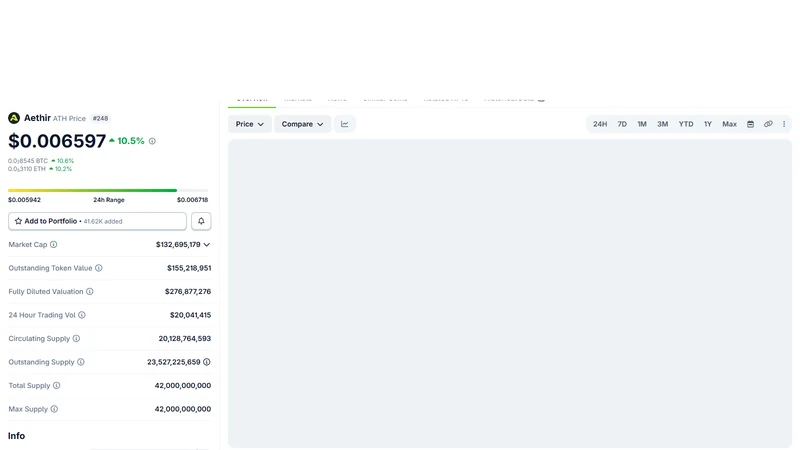The image size is (800, 450).
Task: Open 24 Hour Trading Vol info icon
Action: [x=82, y=315]
